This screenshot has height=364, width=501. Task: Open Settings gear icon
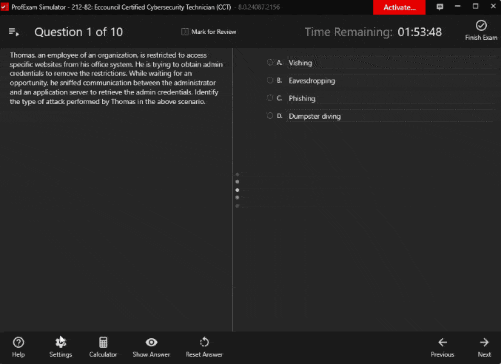click(x=61, y=342)
